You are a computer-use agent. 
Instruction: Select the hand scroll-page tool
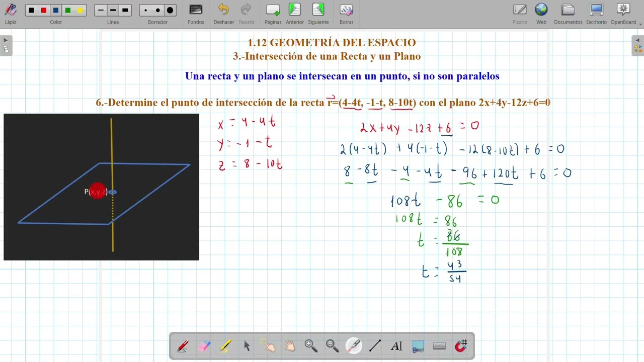click(290, 346)
